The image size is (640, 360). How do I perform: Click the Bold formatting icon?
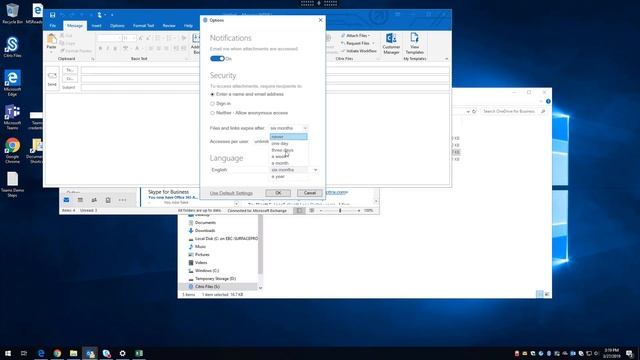tap(100, 49)
